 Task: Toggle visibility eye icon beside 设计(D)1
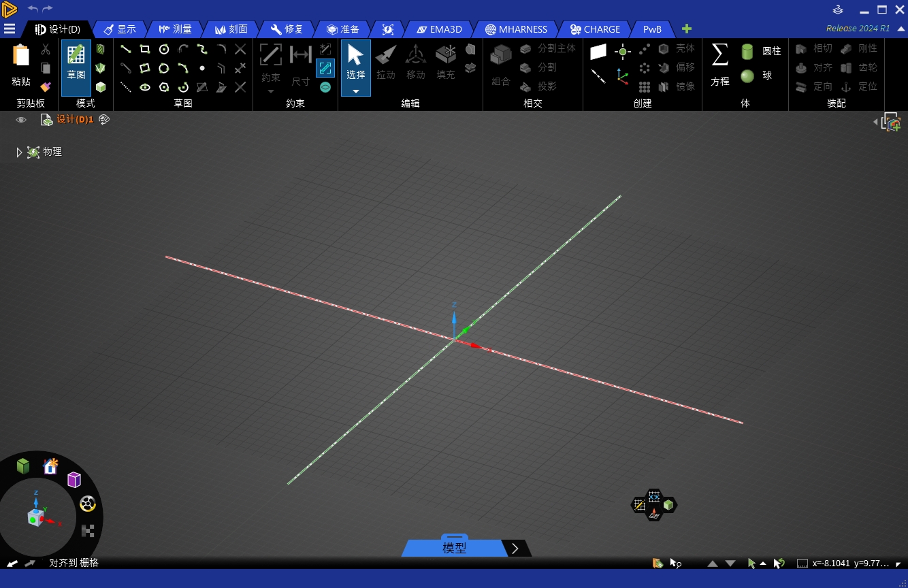[21, 120]
